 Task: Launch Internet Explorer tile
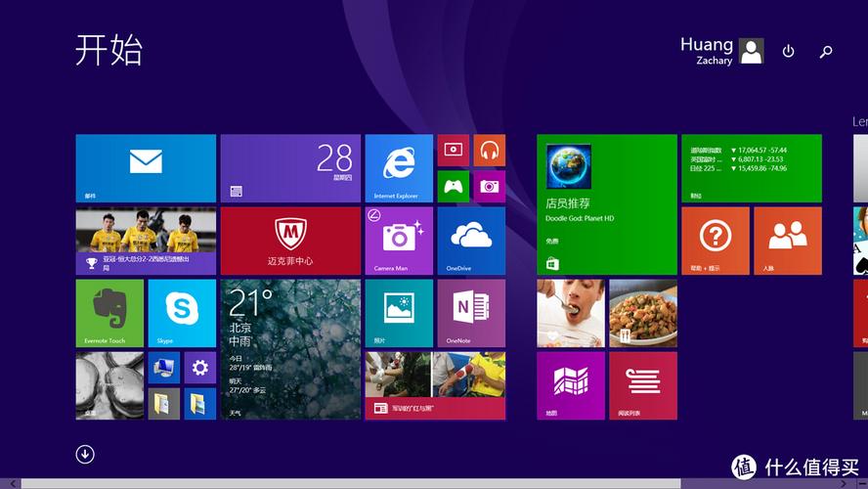tap(399, 168)
